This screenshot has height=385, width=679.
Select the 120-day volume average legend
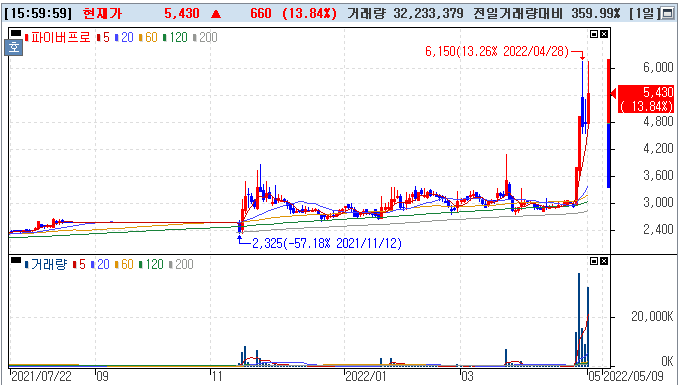[x=152, y=265]
